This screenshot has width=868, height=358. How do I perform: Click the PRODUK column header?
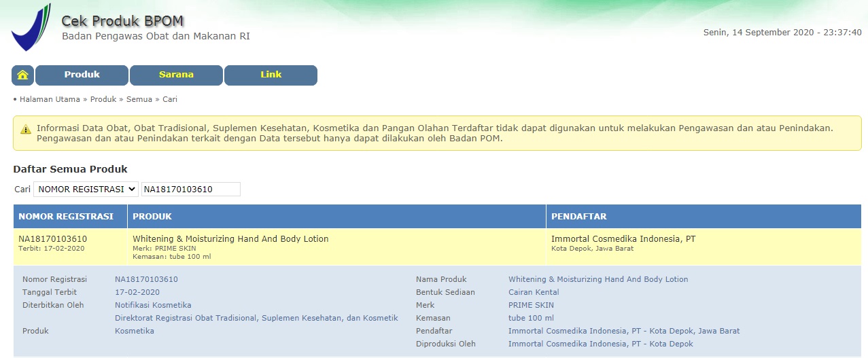point(152,217)
